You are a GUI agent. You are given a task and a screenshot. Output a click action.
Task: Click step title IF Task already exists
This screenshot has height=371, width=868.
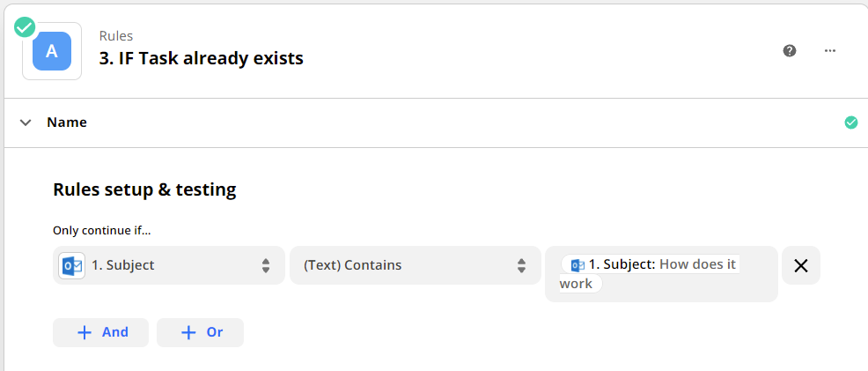click(202, 58)
